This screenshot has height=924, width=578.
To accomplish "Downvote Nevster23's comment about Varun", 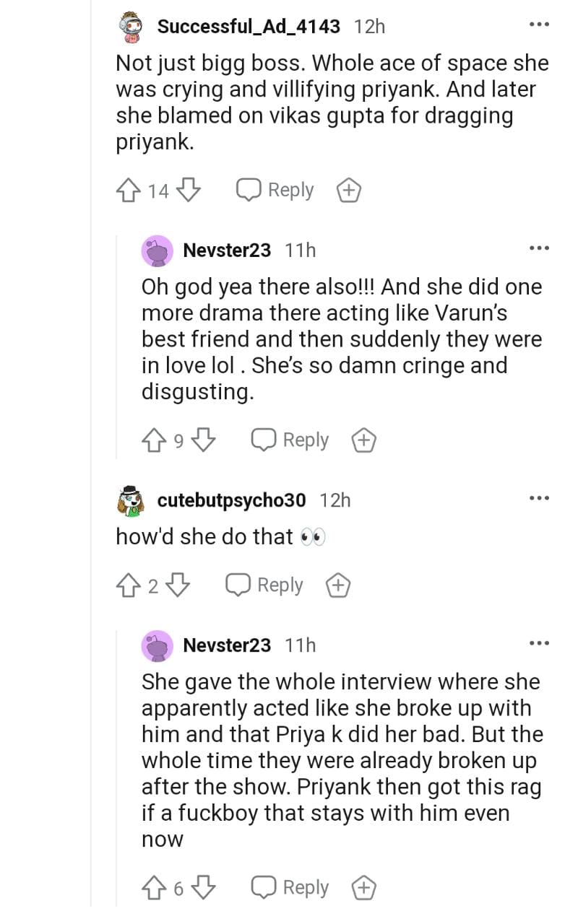I will pos(204,440).
